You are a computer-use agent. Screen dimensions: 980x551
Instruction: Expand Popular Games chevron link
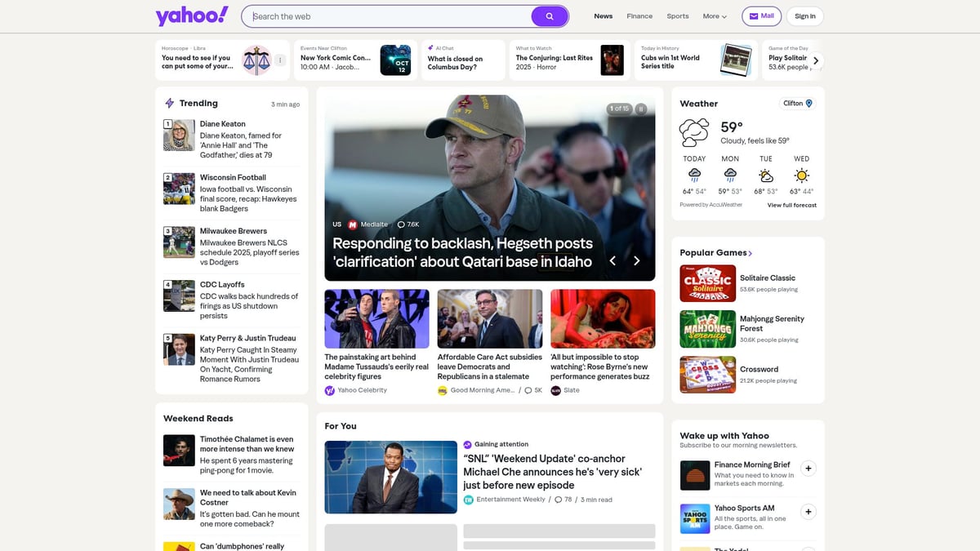pyautogui.click(x=751, y=253)
